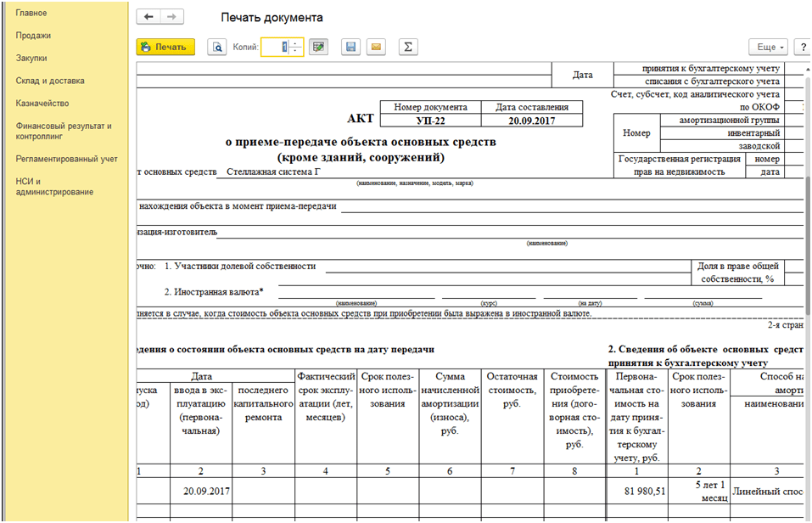Save the document using the floppy disk icon

pyautogui.click(x=350, y=48)
